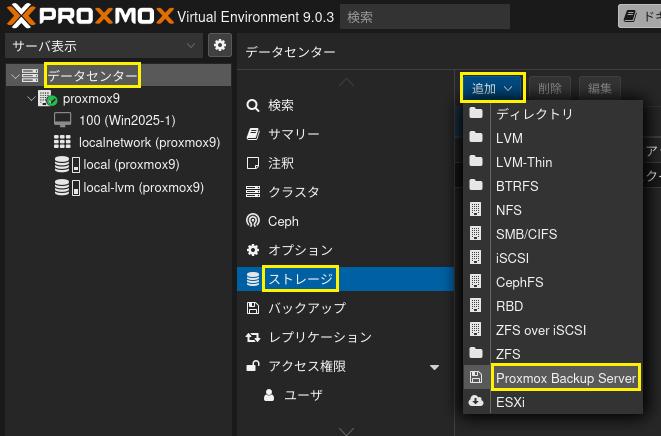661x436 pixels.
Task: Expand the アクセス権限 submenu arrow
Action: click(434, 367)
